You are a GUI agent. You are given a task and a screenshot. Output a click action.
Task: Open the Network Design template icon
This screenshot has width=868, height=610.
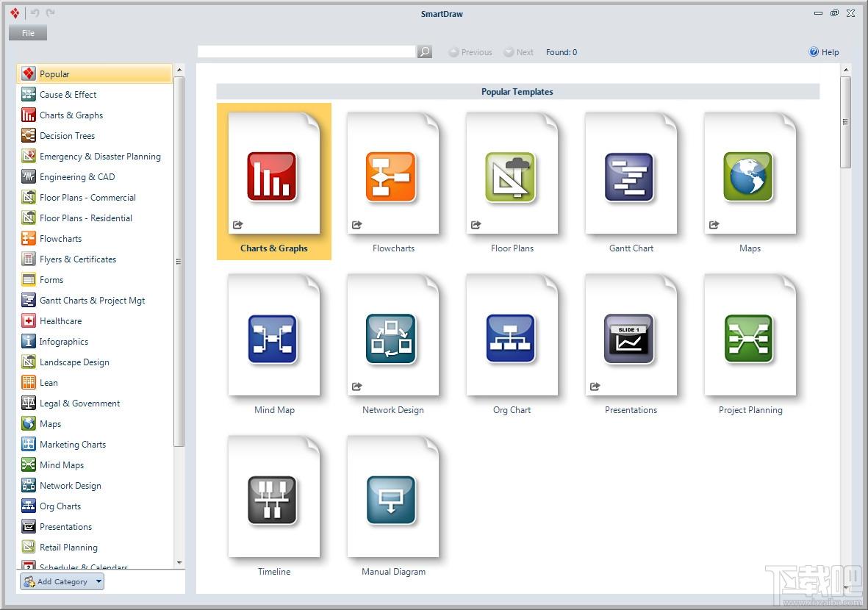point(391,338)
